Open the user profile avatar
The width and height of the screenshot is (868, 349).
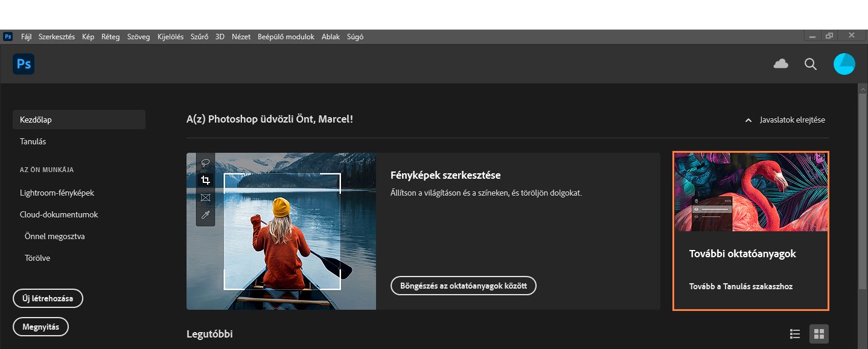point(844,63)
